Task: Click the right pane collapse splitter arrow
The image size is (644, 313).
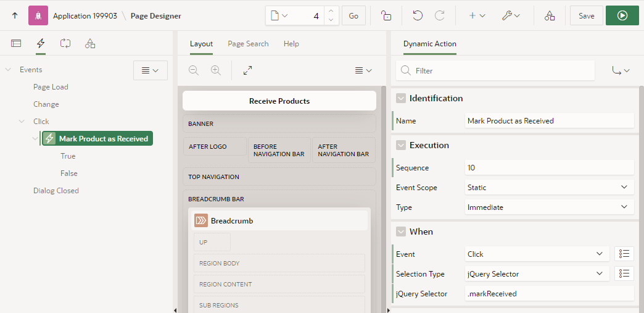Action: tap(388, 310)
